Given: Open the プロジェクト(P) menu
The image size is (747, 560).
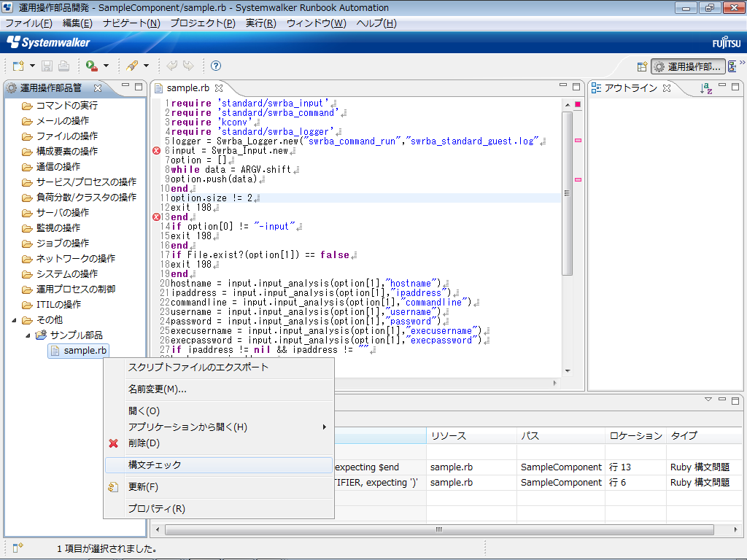Looking at the screenshot, I should (203, 23).
